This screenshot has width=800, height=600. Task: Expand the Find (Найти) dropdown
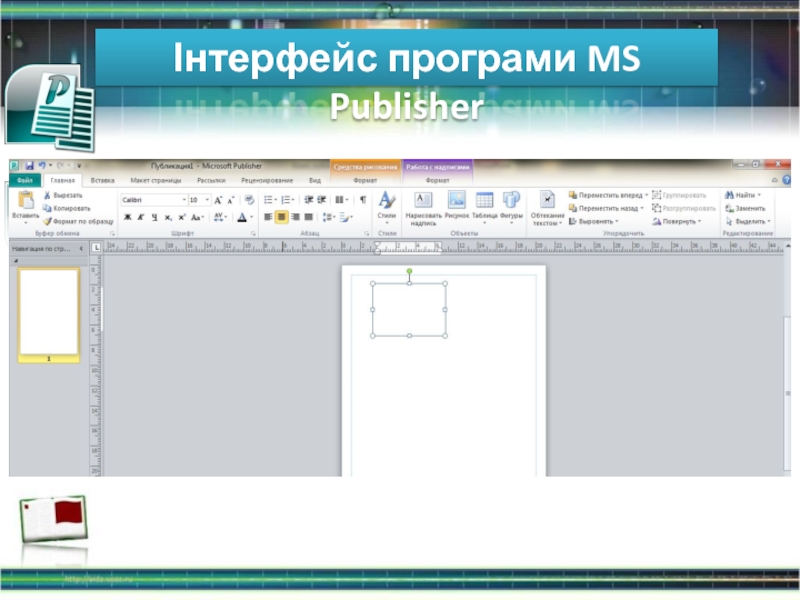(x=759, y=195)
